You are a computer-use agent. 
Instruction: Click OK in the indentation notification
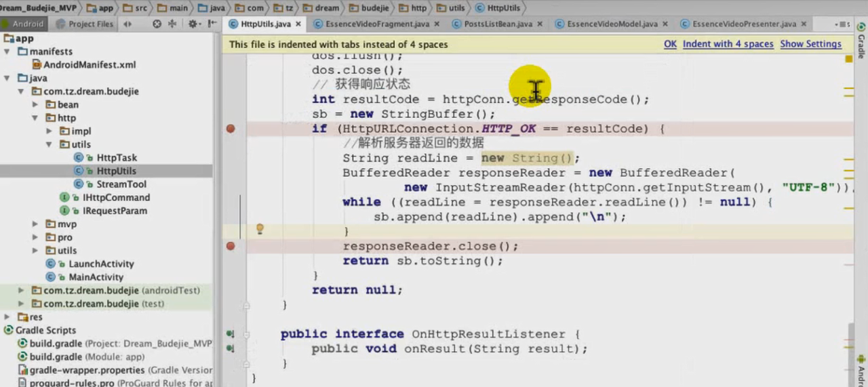coord(670,44)
